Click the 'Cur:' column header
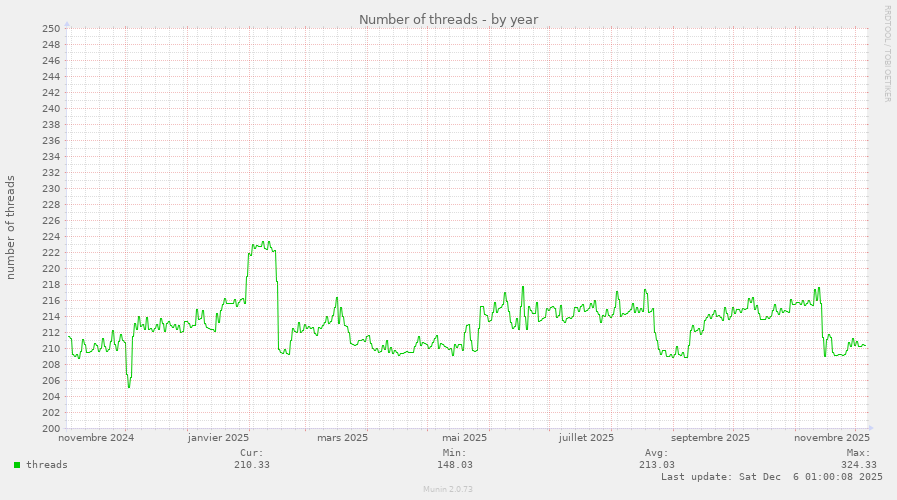Image resolution: width=897 pixels, height=500 pixels. 252,453
